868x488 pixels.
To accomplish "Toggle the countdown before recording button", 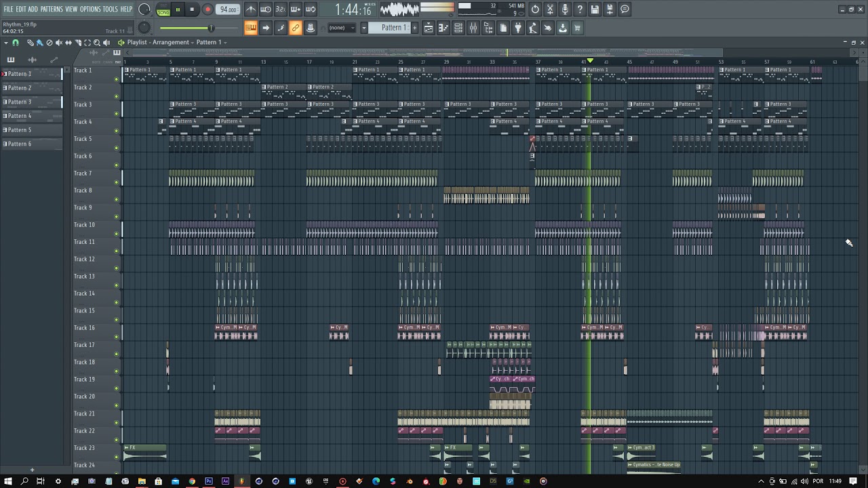I will click(281, 9).
